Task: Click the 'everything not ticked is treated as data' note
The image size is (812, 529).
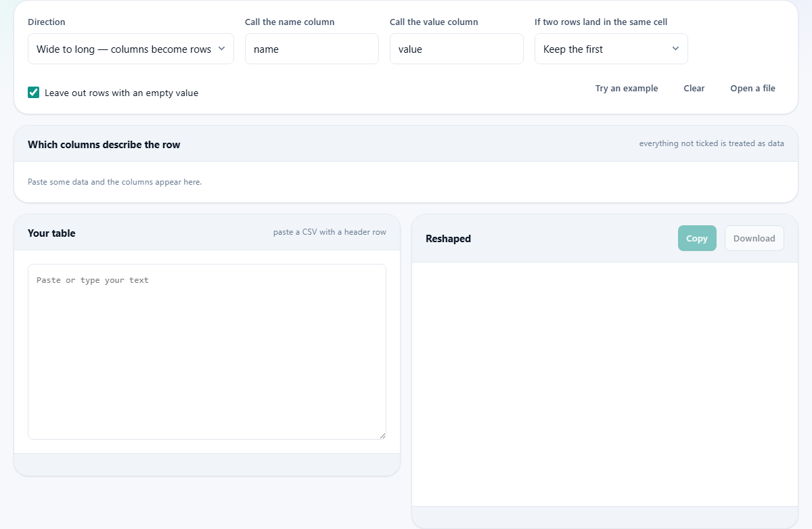Action: [712, 143]
